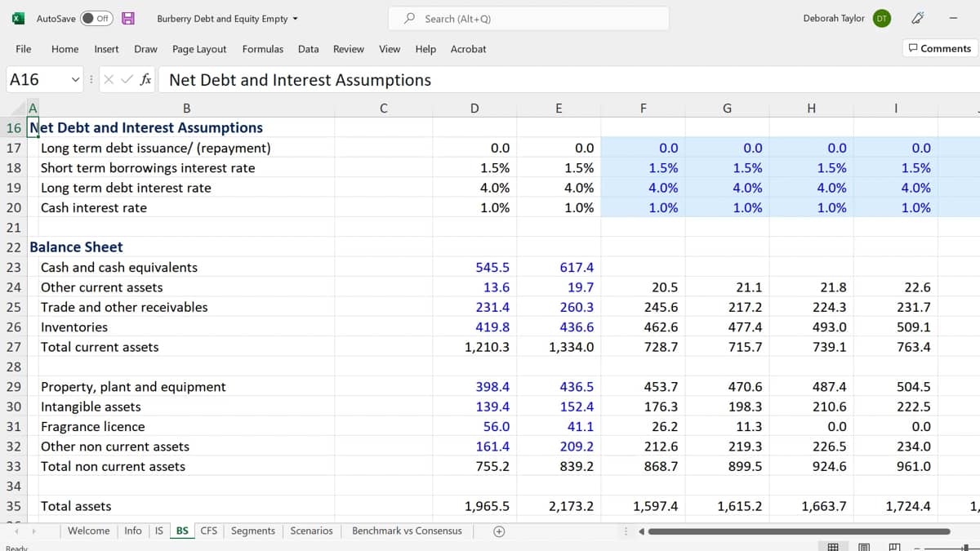The image size is (980, 551).
Task: Click the formula bar text
Action: click(300, 80)
